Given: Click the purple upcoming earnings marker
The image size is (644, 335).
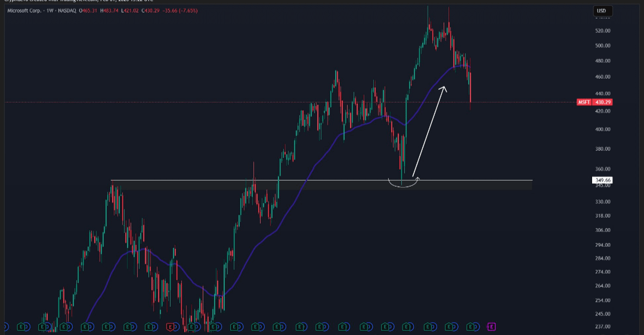Looking at the screenshot, I should 491,327.
